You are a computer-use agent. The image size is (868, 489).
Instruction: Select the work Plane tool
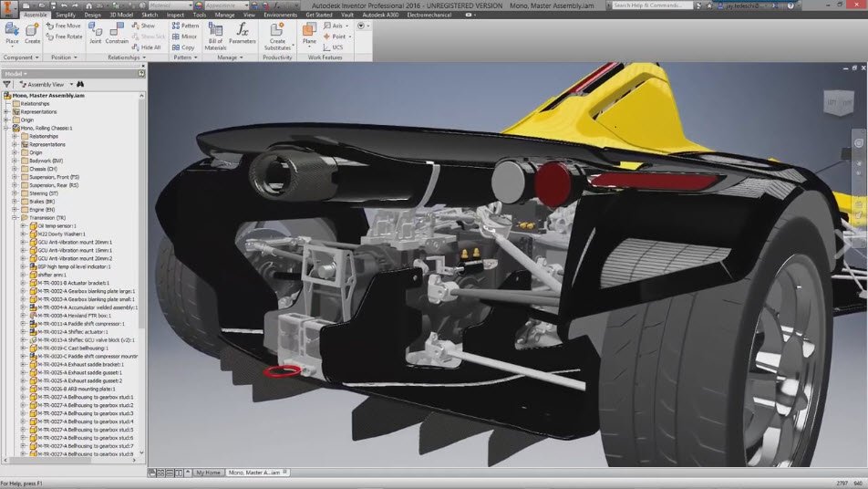tap(309, 33)
